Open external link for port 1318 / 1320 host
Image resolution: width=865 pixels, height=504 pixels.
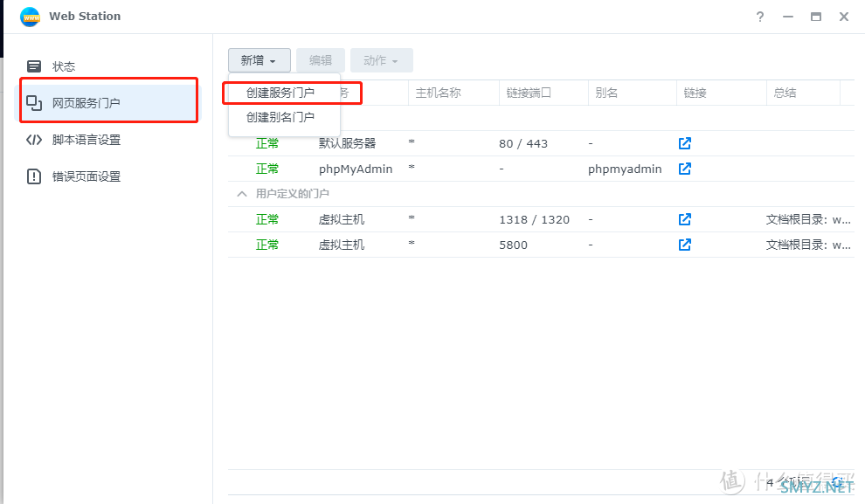tap(685, 219)
